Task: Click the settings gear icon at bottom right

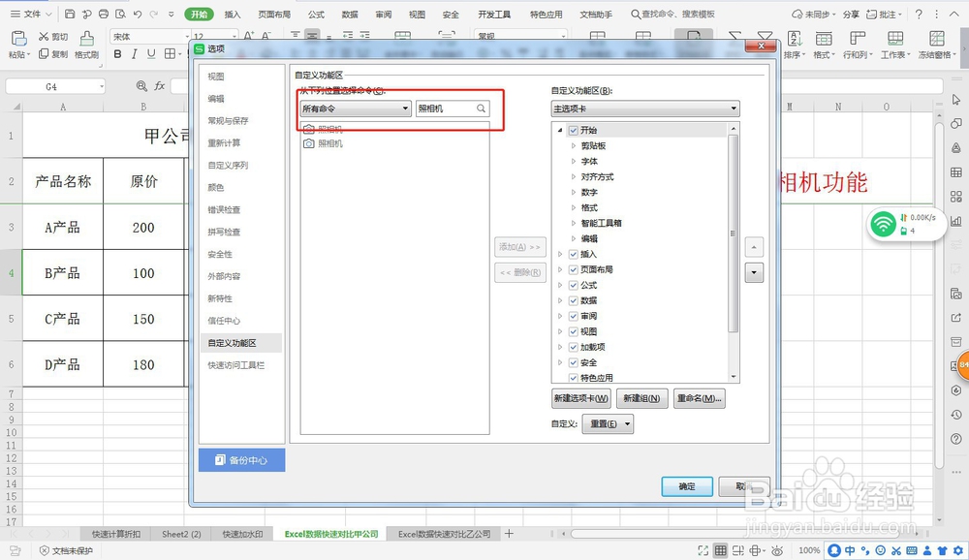Action: (x=957, y=550)
